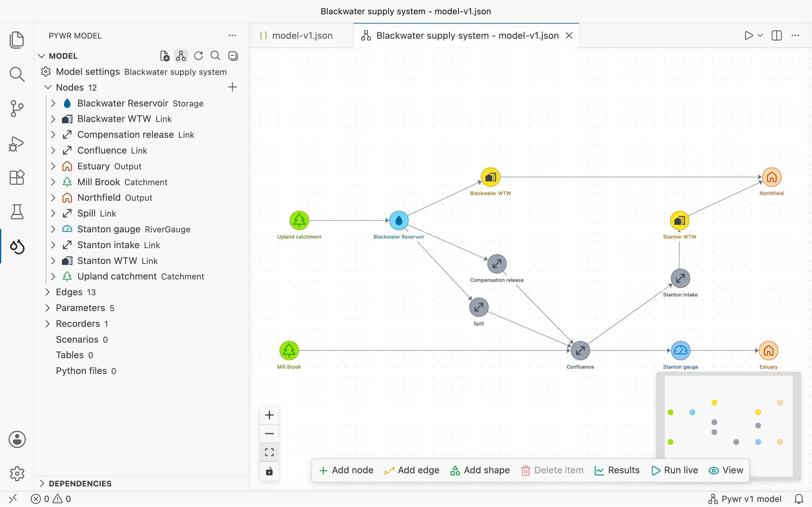
Task: Toggle the split editor layout button
Action: 776,35
